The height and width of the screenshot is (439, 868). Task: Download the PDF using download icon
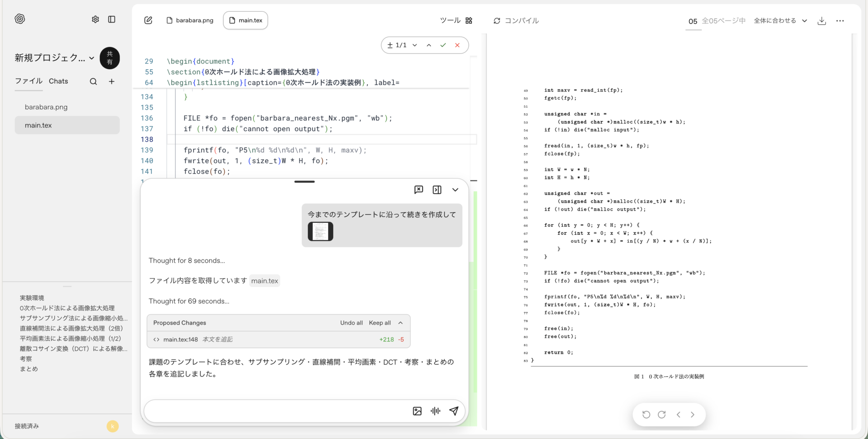(822, 21)
